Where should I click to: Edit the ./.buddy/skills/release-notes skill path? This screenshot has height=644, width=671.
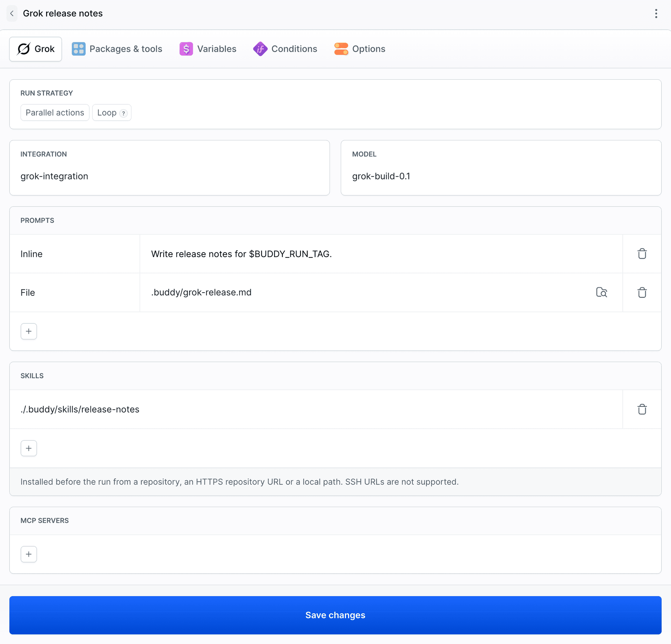[x=316, y=409]
